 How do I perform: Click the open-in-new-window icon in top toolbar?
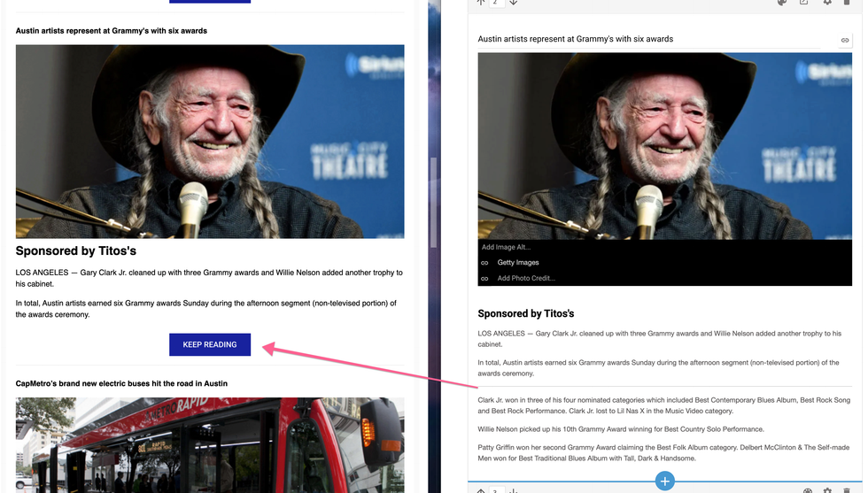coord(804,3)
